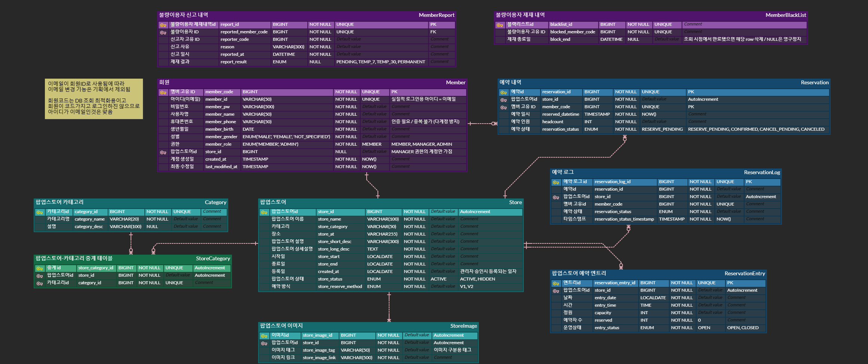The image size is (868, 364).
Task: Click the foreign key icon on StoreCategory store_id row
Action: tap(40, 276)
